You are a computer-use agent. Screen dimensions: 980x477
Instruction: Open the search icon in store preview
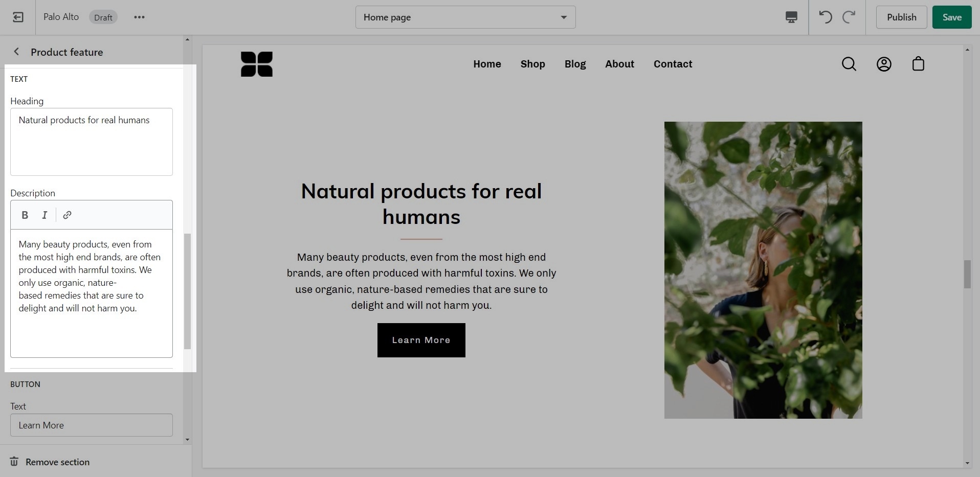click(x=849, y=64)
